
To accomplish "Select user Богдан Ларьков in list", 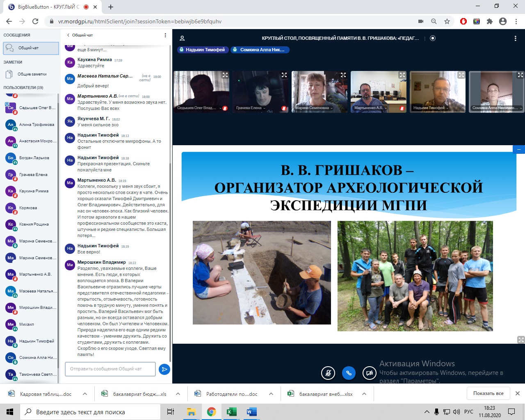I will click(x=31, y=158).
